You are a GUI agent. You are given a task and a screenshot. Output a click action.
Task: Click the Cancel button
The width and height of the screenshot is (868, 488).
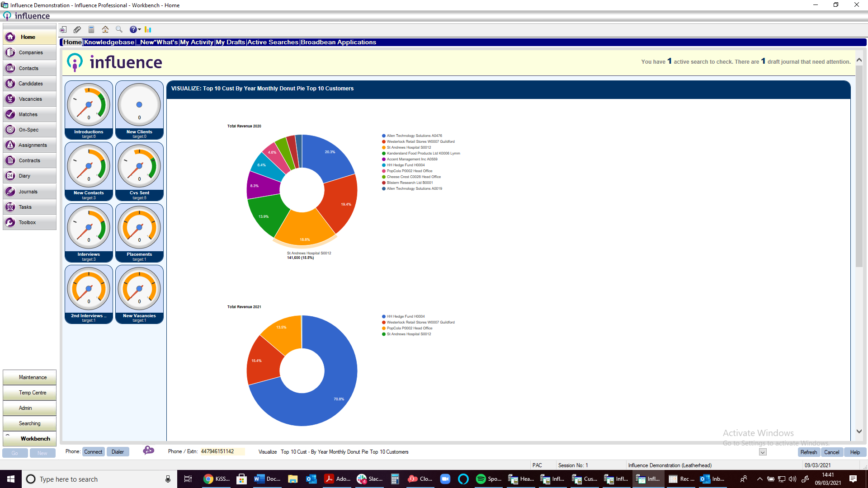(831, 451)
